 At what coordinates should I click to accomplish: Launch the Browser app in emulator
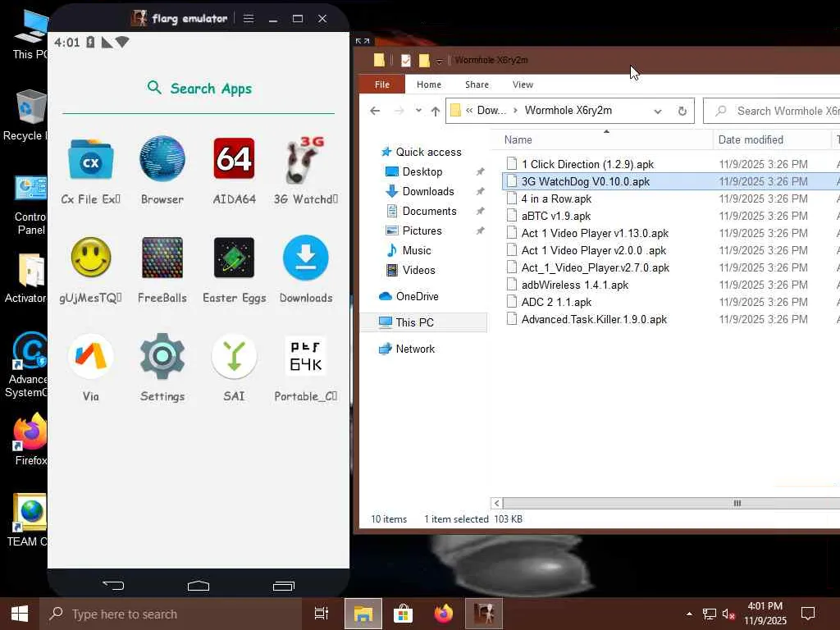tap(162, 160)
